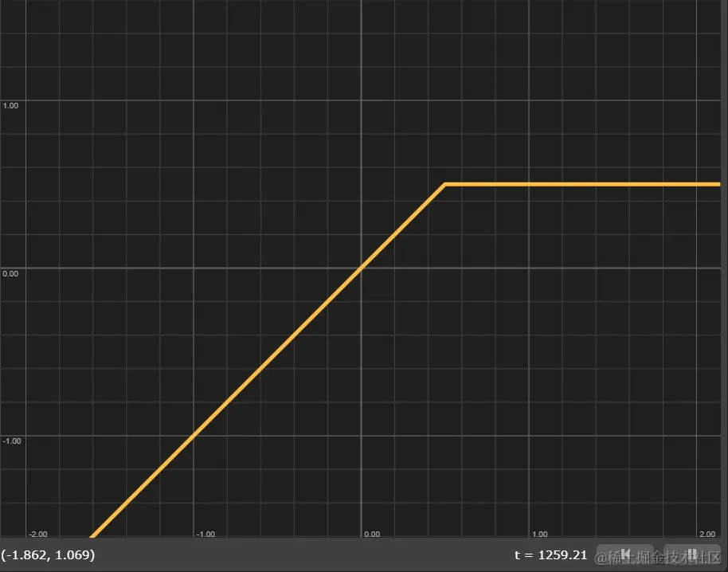
Task: Click the 0.00 label on the vertical axis
Action: click(10, 273)
